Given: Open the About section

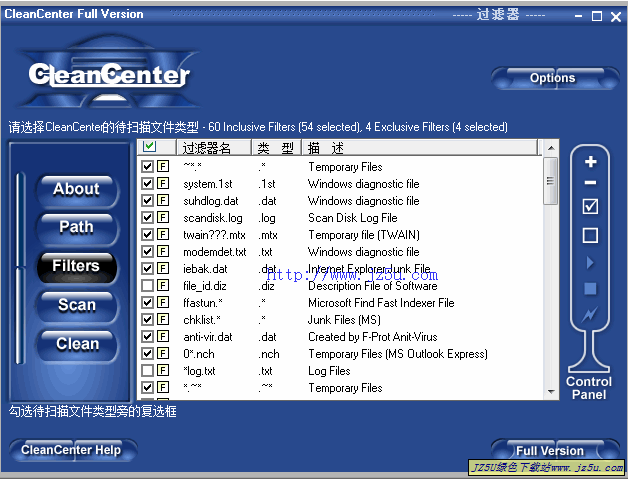Looking at the screenshot, I should pos(77,190).
